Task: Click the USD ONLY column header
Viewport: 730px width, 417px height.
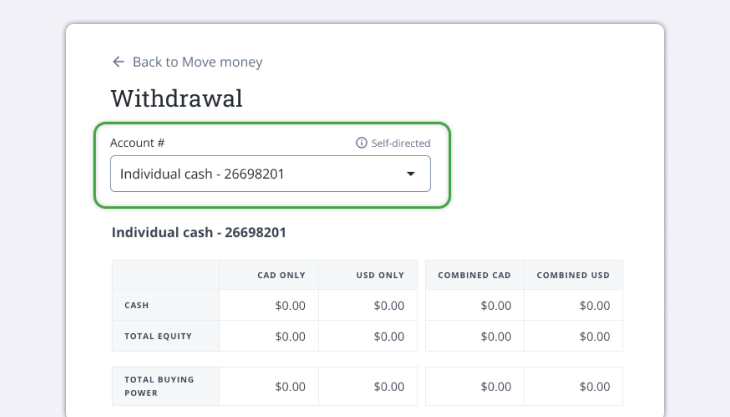Action: click(380, 275)
